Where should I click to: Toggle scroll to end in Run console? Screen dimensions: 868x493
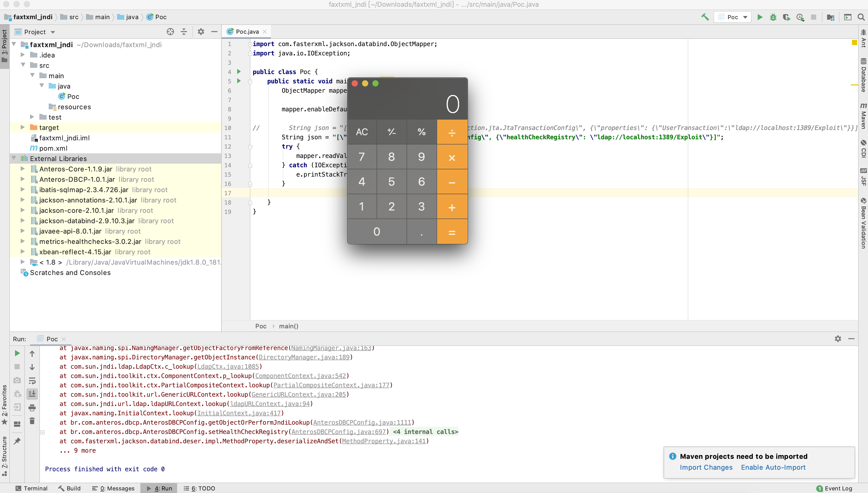click(x=32, y=394)
